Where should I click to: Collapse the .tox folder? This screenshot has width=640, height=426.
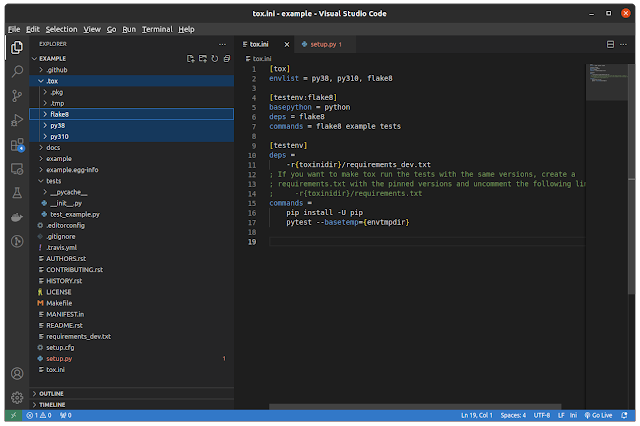131,81
